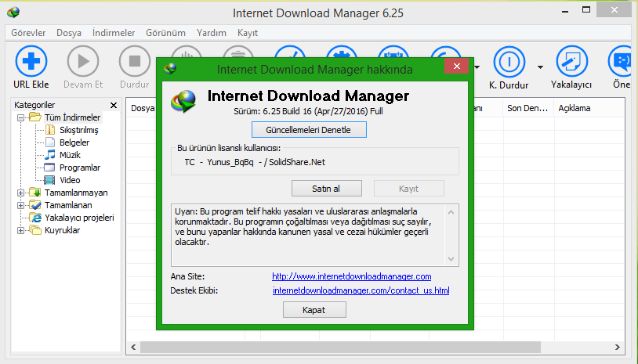Click the URL Ekle plus icon
Screen dimensions: 638x364
[31, 61]
